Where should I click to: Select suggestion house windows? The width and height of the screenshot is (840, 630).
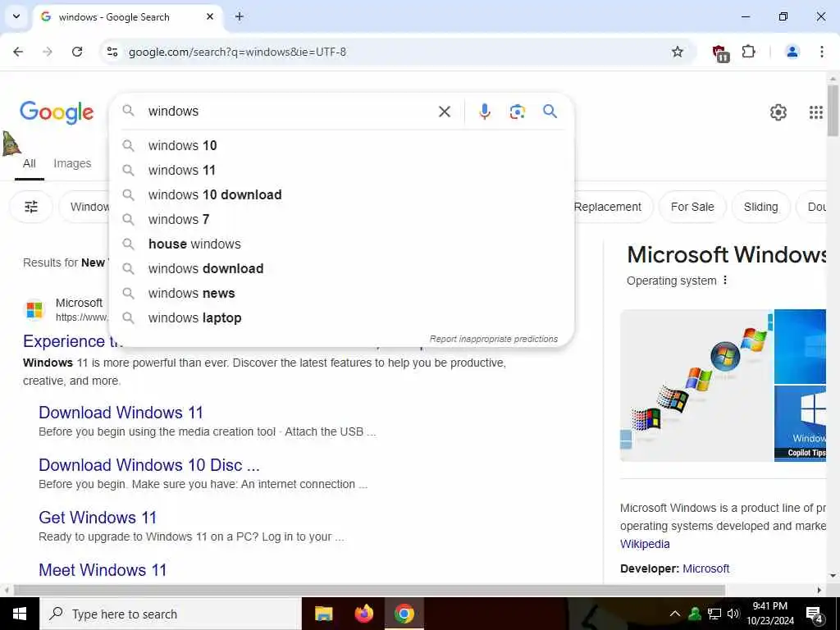(x=341, y=244)
